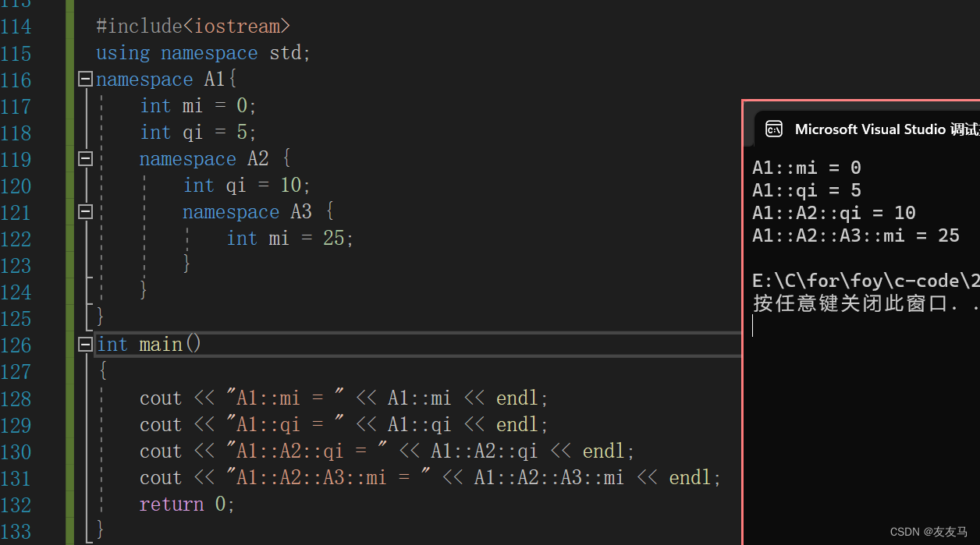980x545 pixels.
Task: Click the console app icon in debug console
Action: point(773,129)
